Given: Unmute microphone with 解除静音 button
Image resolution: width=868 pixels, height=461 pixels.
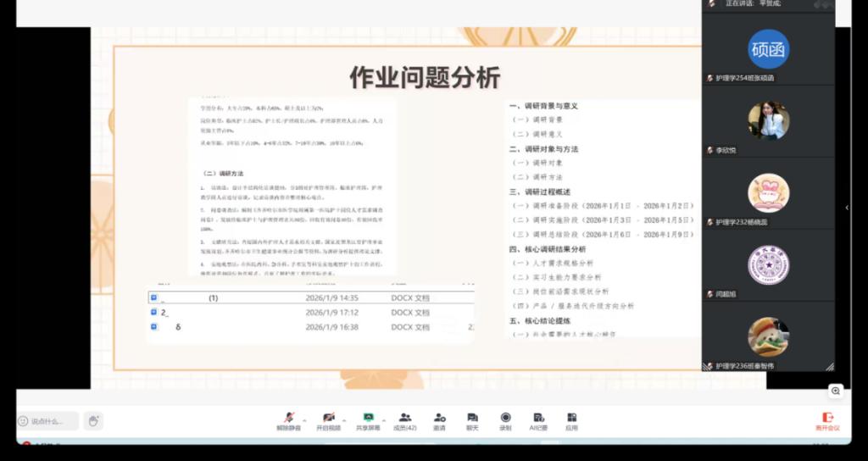Looking at the screenshot, I should coord(288,419).
